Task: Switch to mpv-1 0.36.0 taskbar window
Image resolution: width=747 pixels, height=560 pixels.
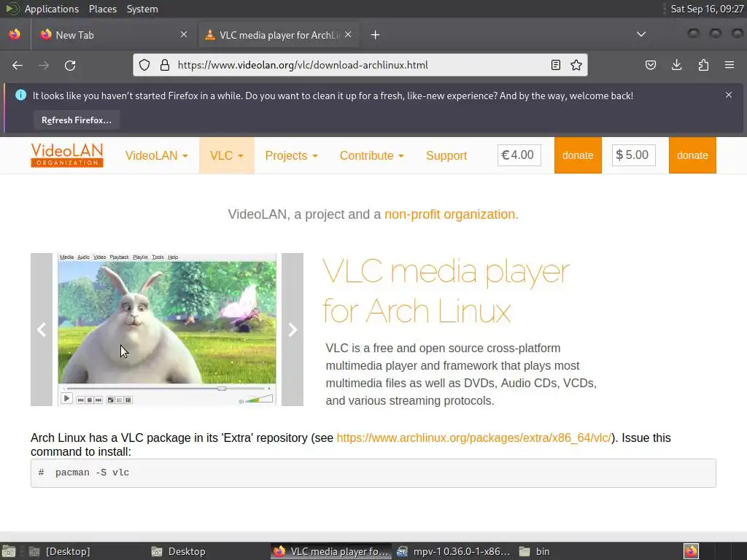Action: click(x=452, y=551)
